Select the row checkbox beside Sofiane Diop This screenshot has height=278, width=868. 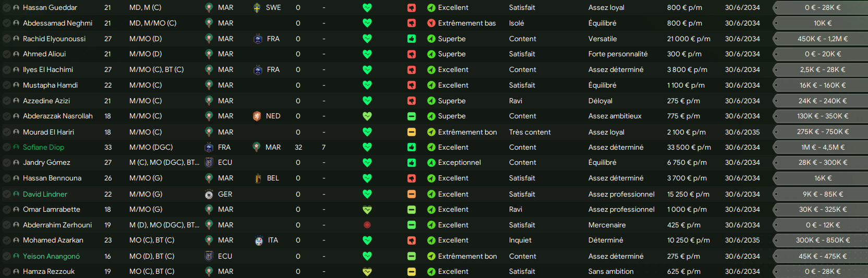7,148
